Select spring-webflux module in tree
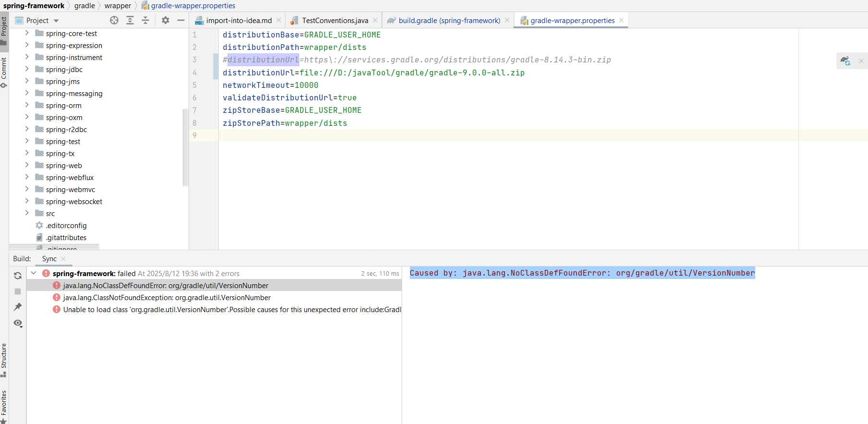This screenshot has height=424, width=868. 70,178
